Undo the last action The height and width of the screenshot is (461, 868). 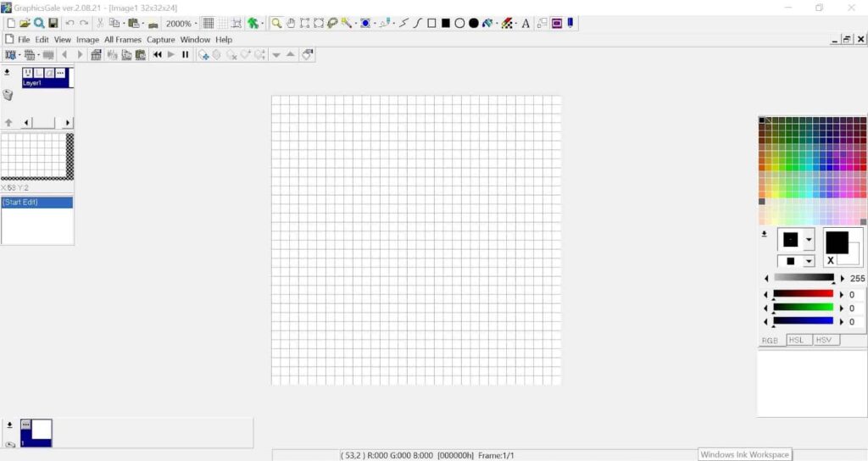point(70,23)
